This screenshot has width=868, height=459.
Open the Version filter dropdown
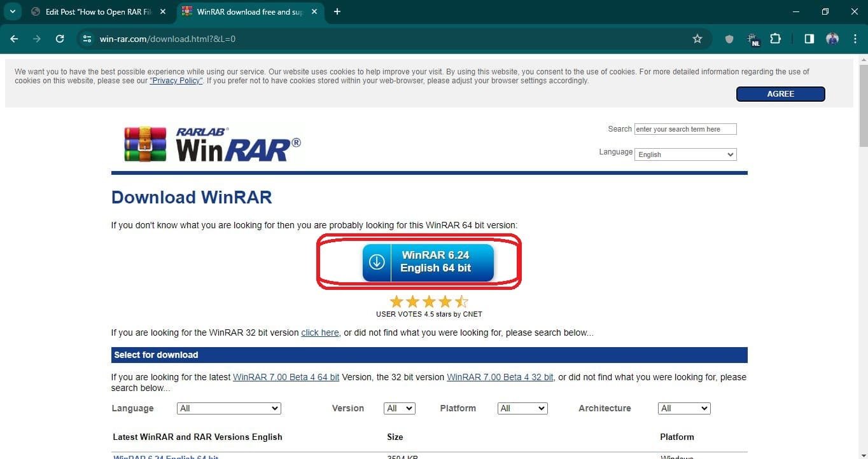tap(399, 408)
